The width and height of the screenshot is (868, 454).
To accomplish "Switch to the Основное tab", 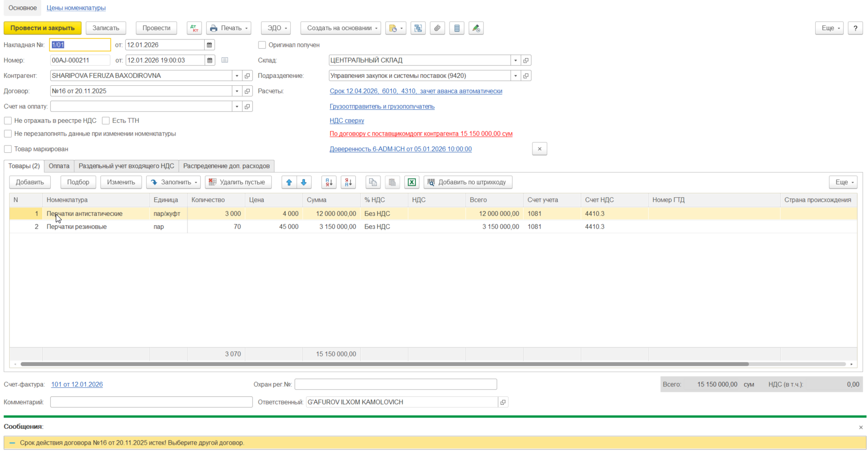I will [x=23, y=8].
